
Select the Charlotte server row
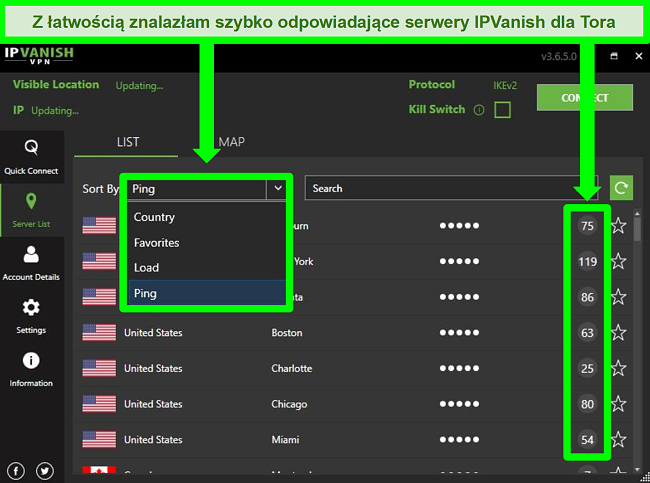(353, 368)
